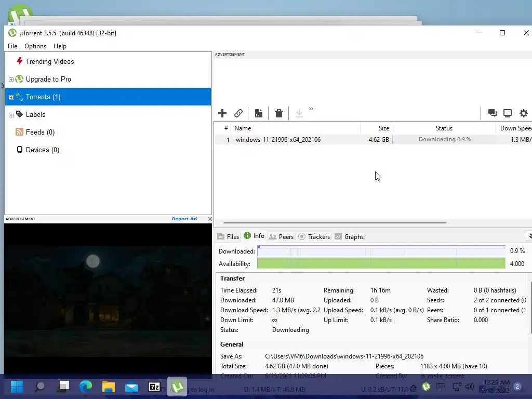Open the Mail app from taskbar

[131, 387]
